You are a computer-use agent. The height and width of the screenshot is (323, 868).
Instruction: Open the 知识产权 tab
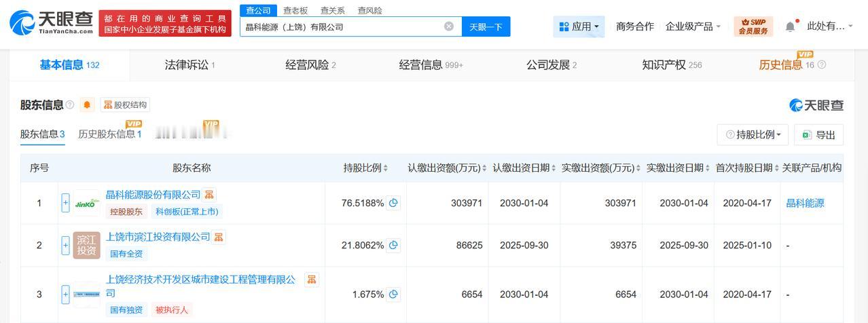[x=672, y=65]
